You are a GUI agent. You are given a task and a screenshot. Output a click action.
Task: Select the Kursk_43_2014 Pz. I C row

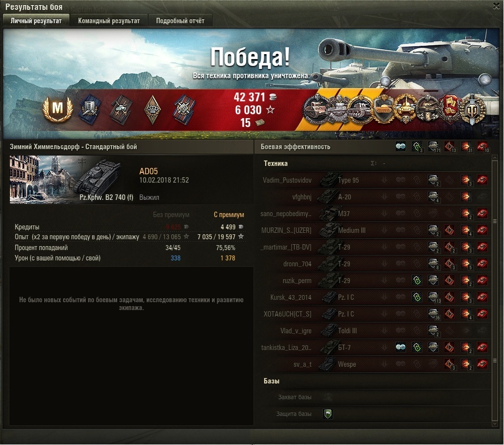tap(375, 297)
